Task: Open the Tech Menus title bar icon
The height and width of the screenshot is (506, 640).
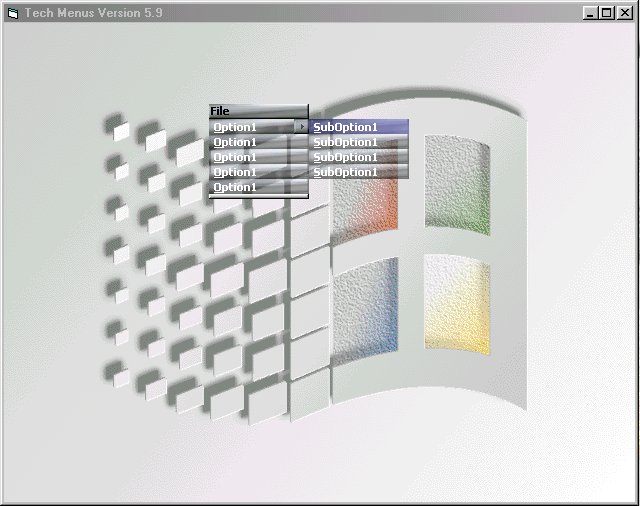Action: coord(12,13)
